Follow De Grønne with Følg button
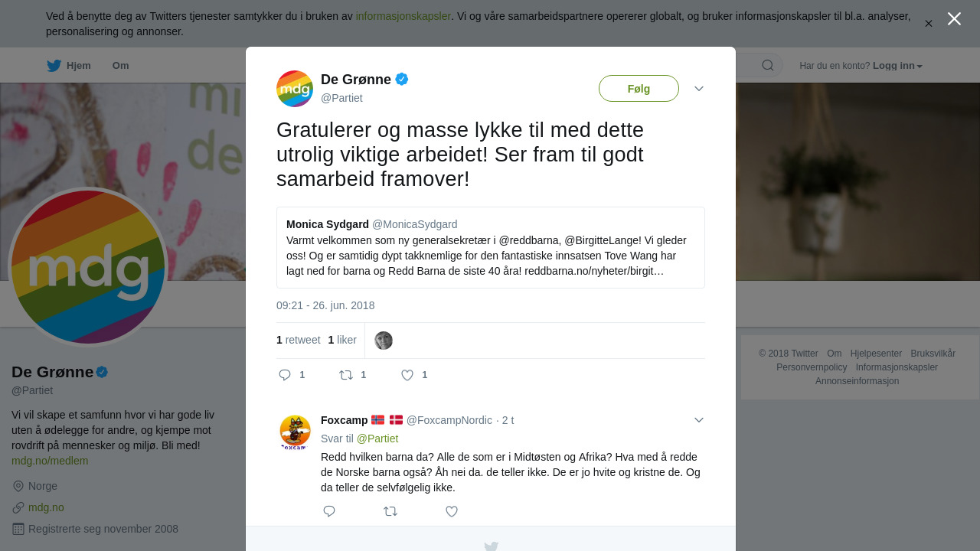 [639, 89]
